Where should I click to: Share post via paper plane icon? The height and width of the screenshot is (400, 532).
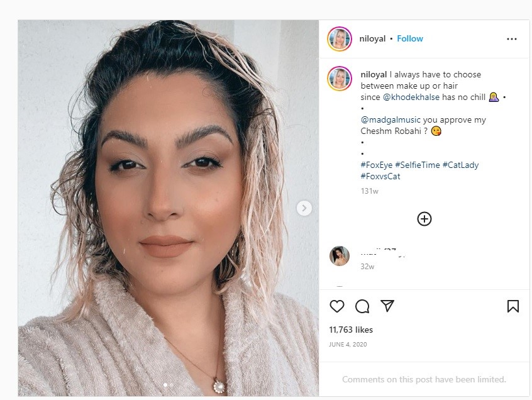tap(387, 306)
